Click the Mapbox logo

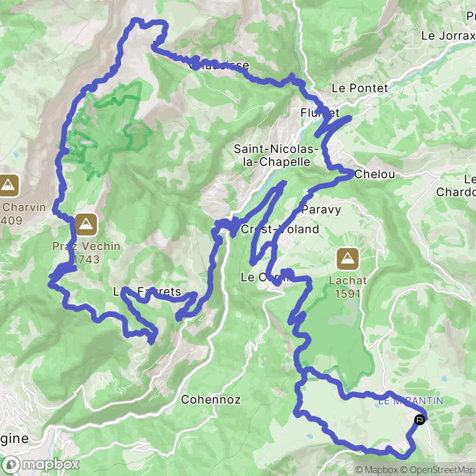[40, 464]
